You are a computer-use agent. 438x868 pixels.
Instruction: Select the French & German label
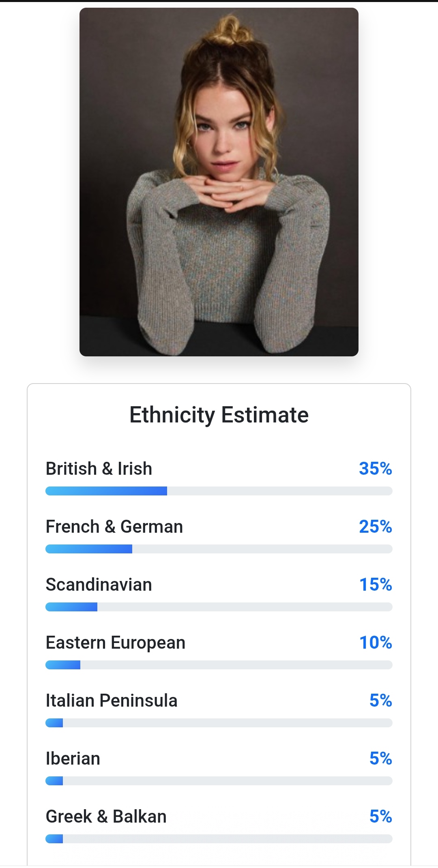coord(114,527)
